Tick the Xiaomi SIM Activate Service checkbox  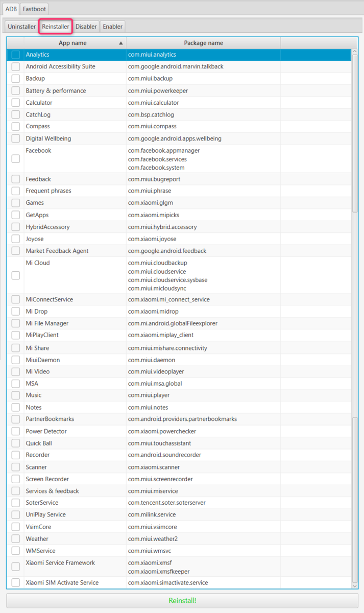click(x=16, y=583)
